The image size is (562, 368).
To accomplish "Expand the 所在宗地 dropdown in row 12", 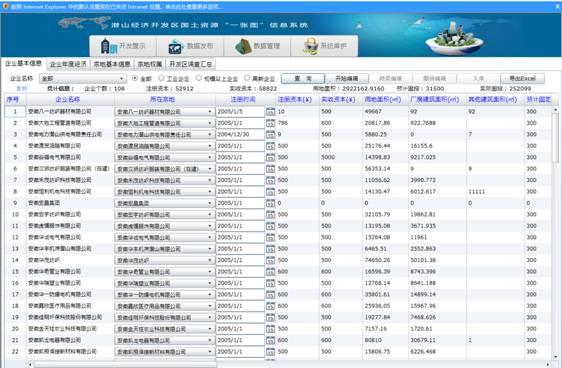I will pos(210,238).
